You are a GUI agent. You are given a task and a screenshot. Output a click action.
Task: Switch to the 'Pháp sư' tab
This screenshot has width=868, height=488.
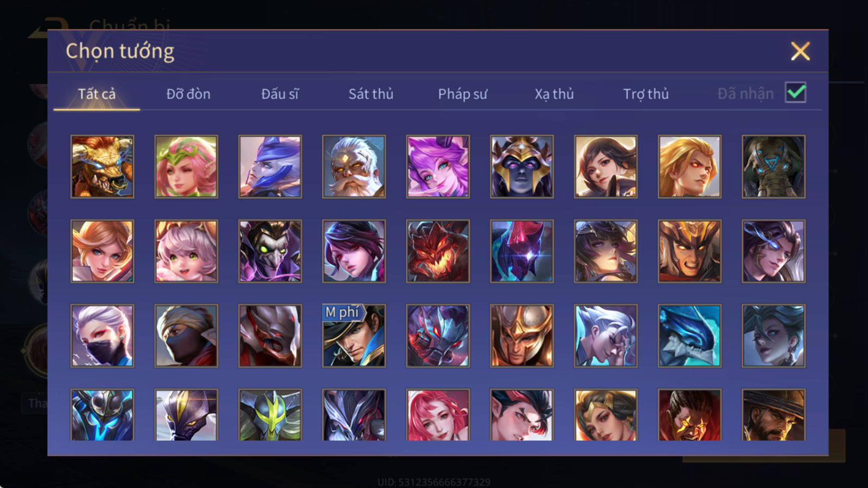(x=463, y=94)
